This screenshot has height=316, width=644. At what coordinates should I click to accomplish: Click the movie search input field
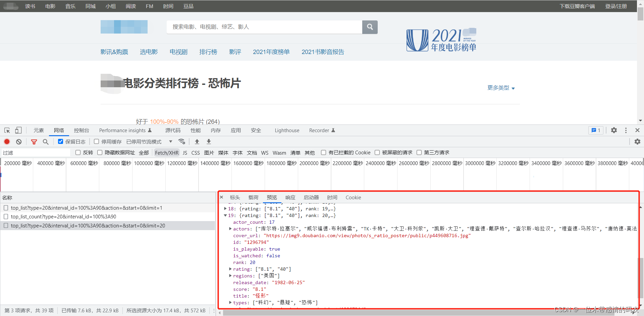coord(264,27)
